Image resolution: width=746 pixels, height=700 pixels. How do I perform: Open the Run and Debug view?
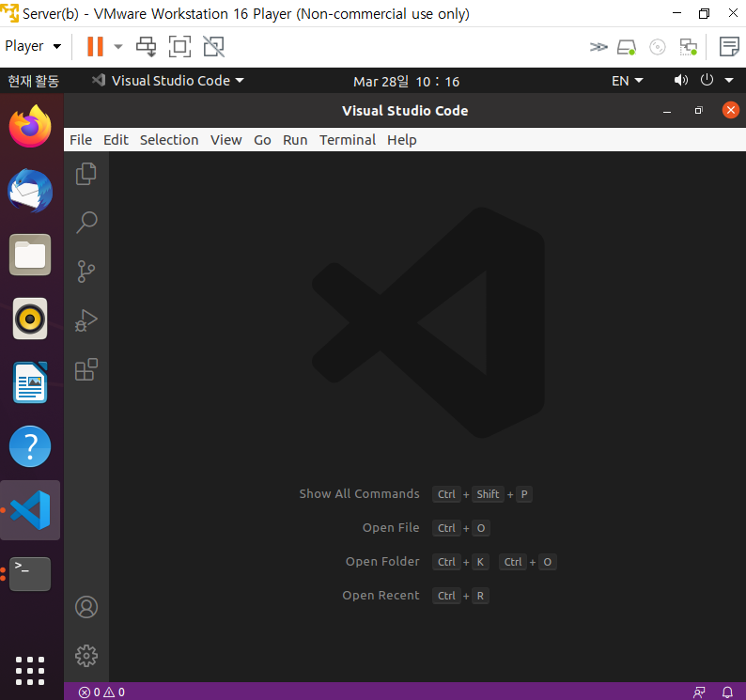click(86, 320)
